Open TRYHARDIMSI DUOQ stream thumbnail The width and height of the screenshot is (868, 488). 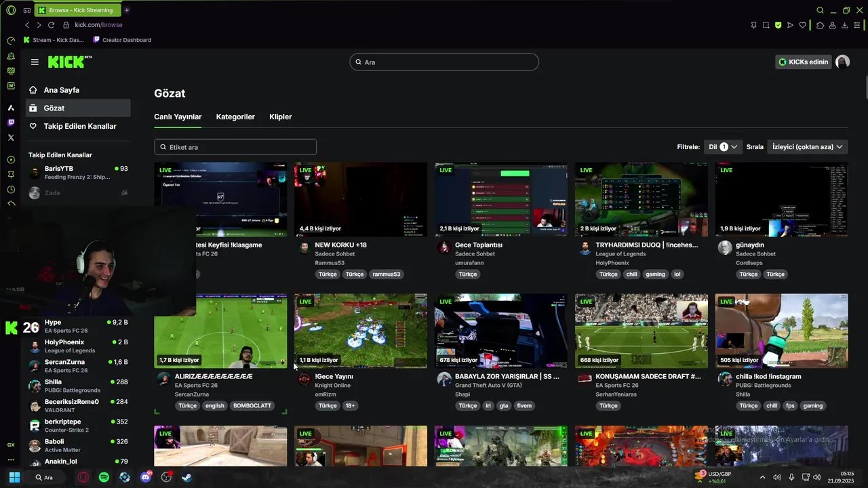(x=642, y=199)
